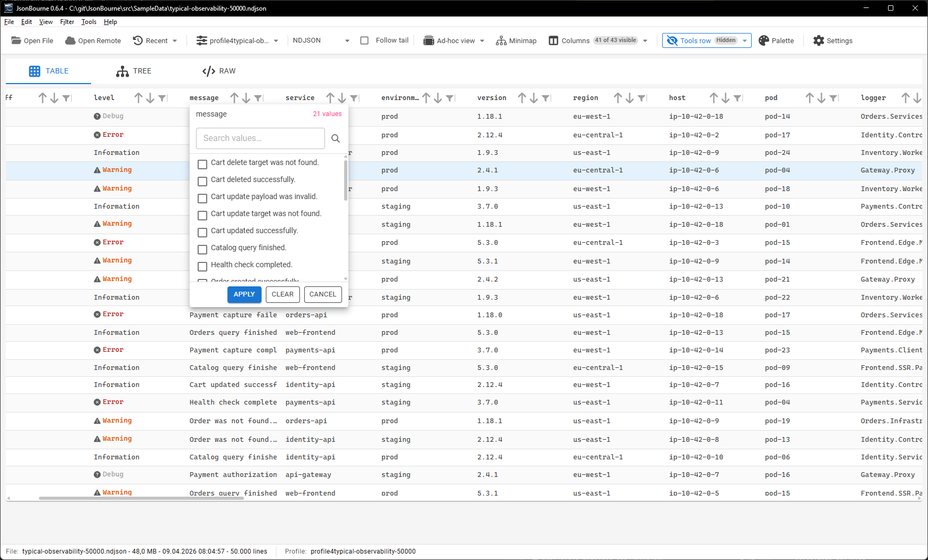Image resolution: width=928 pixels, height=560 pixels.
Task: Sort message column descending
Action: click(x=246, y=98)
